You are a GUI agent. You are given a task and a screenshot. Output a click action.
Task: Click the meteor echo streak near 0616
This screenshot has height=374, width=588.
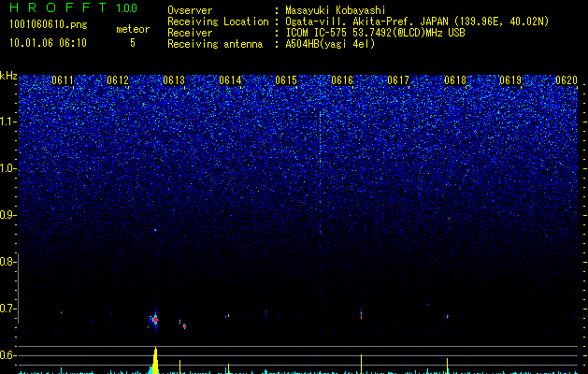(361, 313)
